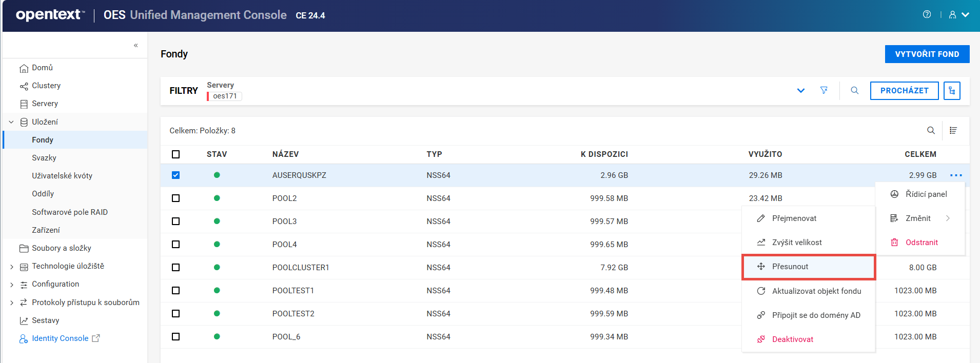The width and height of the screenshot is (980, 363).
Task: Click the table search magnifier icon
Action: click(931, 131)
